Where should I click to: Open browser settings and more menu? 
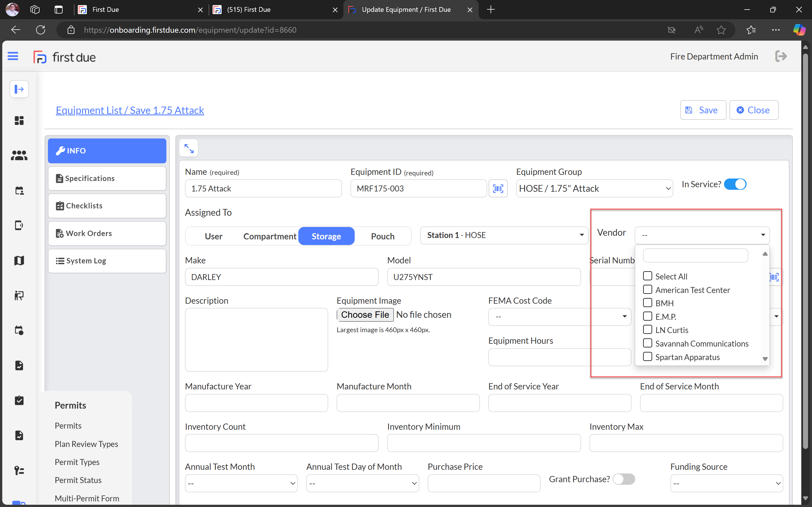coord(776,30)
